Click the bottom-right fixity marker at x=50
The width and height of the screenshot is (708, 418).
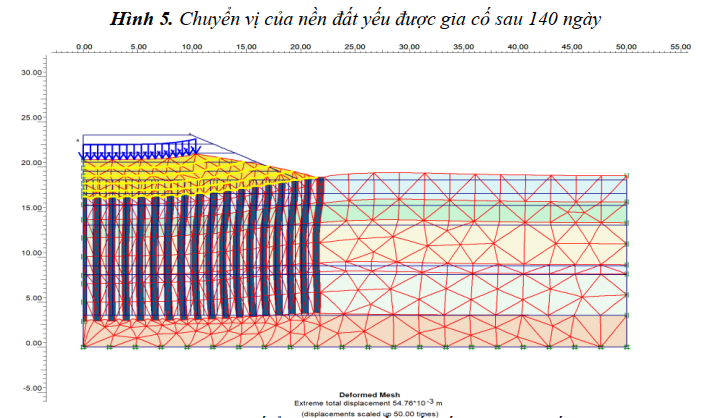[626, 348]
